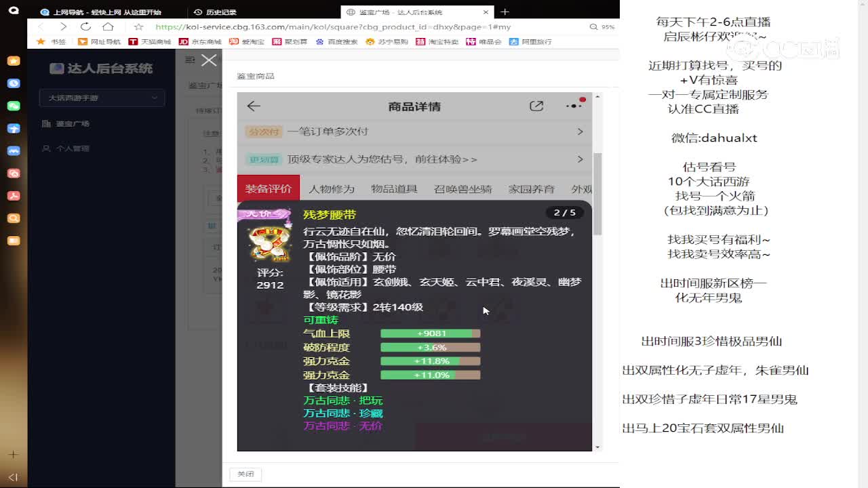The width and height of the screenshot is (868, 488).
Task: Click the browser forward arrow
Action: tap(63, 26)
